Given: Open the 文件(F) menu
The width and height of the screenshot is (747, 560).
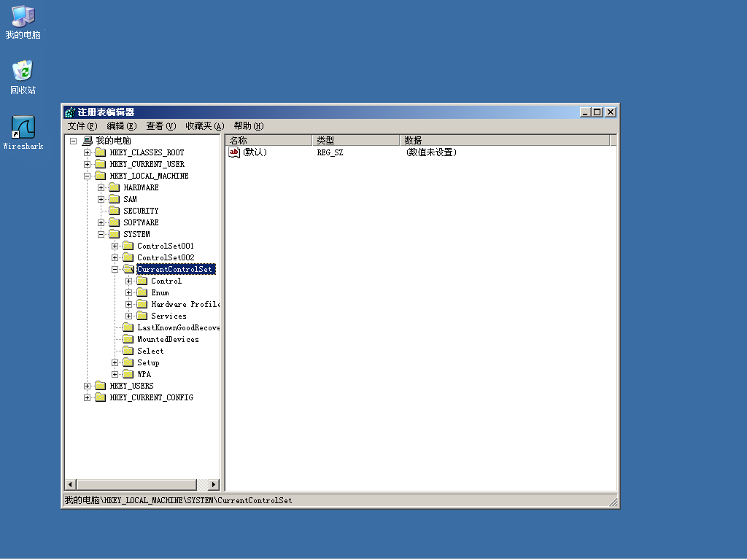Looking at the screenshot, I should tap(82, 125).
